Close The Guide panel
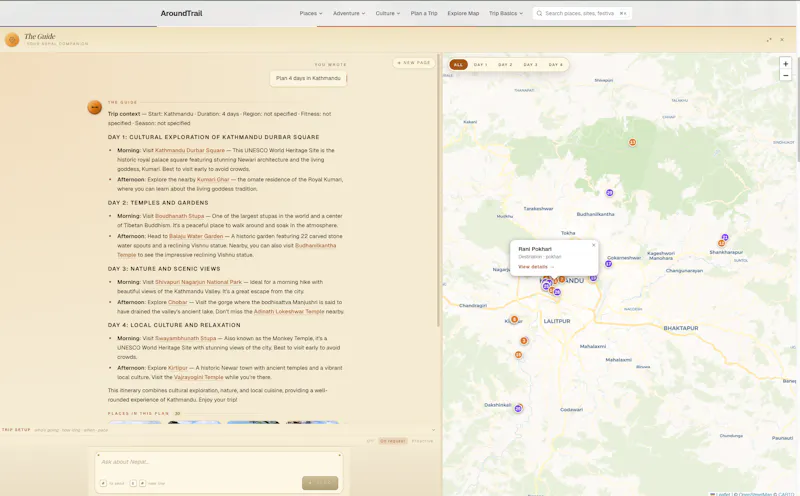Screen dimensions: 800x496 (782, 40)
